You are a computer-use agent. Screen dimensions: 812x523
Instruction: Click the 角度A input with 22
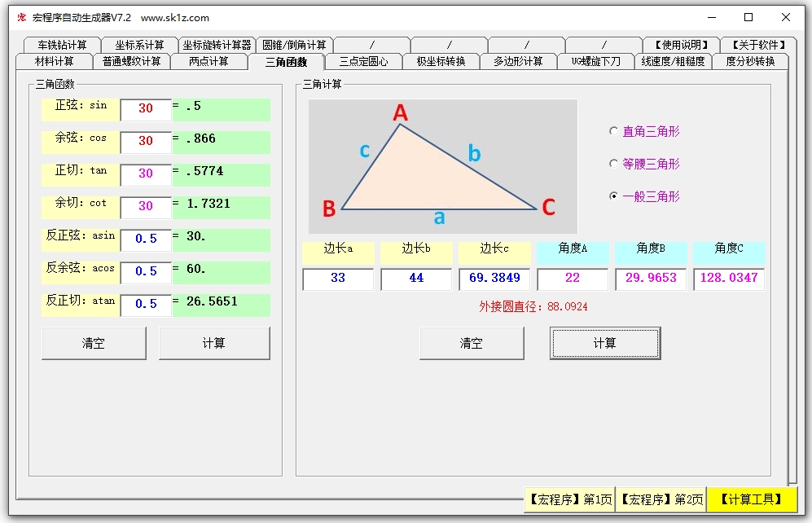(573, 279)
